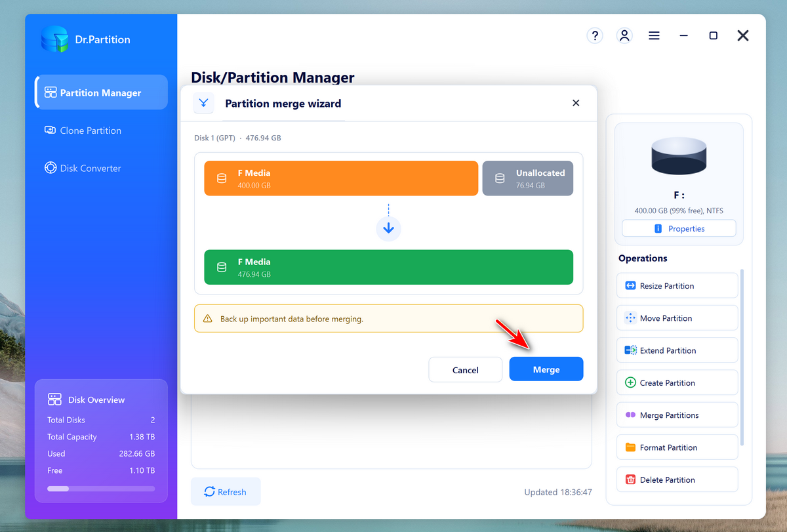Click the 'Updated 18:36:47' status text

click(558, 492)
